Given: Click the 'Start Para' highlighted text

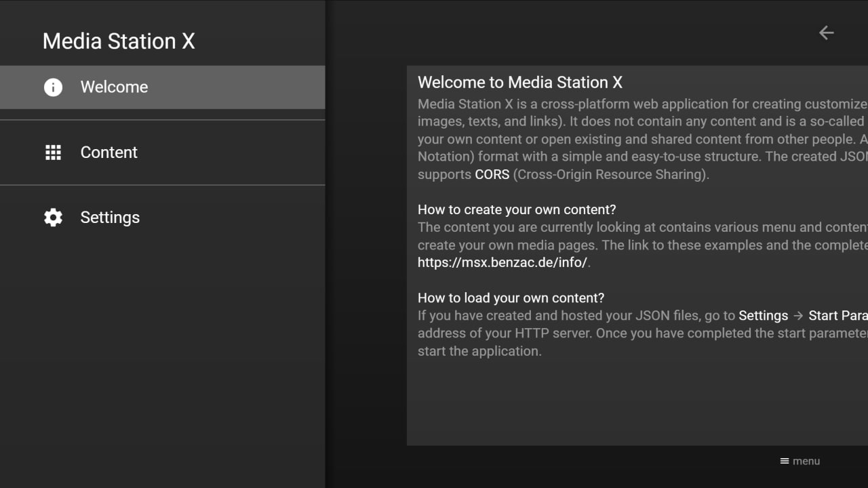Looking at the screenshot, I should (837, 316).
